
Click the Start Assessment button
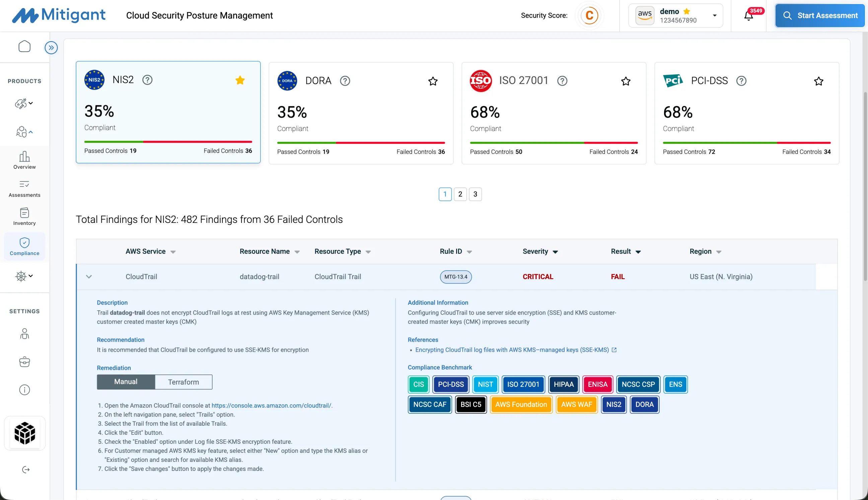point(819,16)
